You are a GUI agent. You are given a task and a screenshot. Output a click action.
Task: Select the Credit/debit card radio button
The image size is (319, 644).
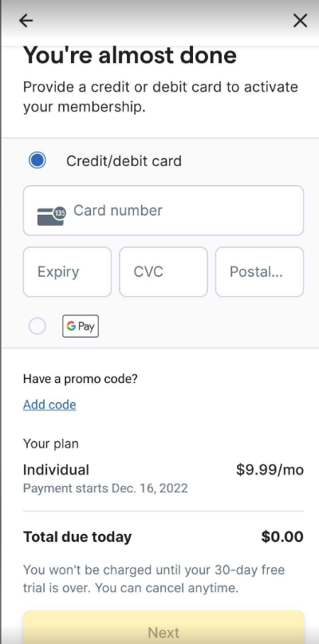click(x=37, y=160)
